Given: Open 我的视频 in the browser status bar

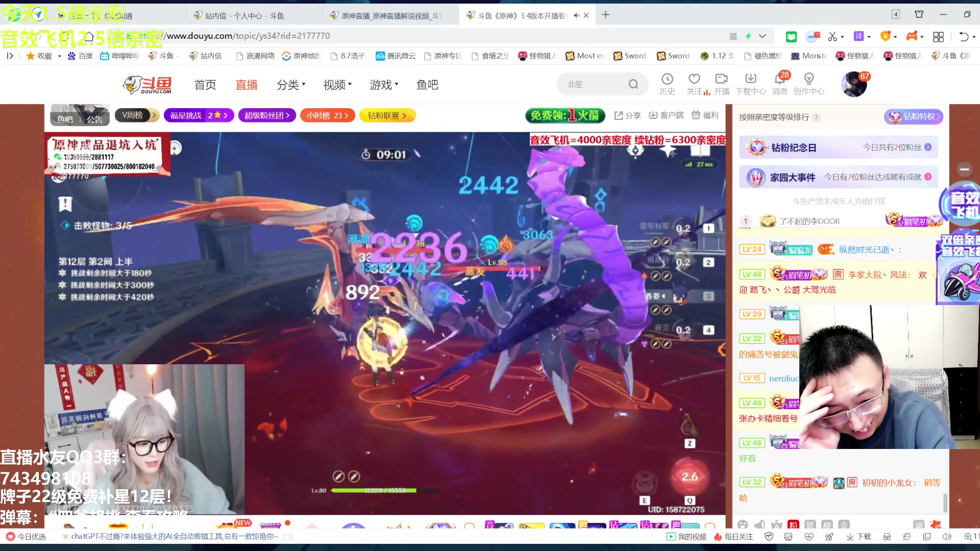Looking at the screenshot, I should click(x=687, y=537).
